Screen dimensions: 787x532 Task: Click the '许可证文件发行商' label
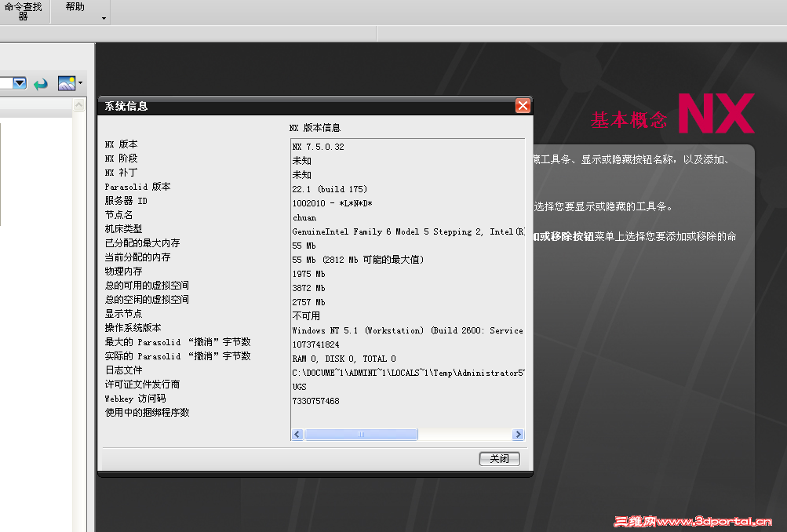click(142, 384)
